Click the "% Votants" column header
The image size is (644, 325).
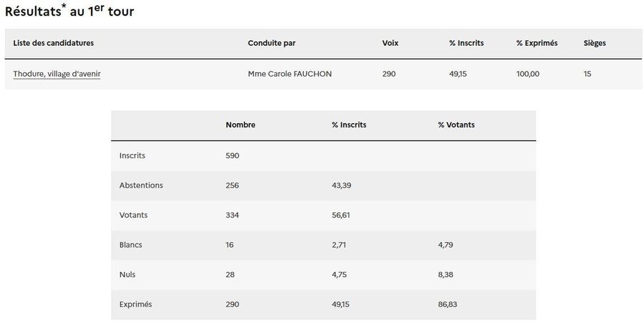[x=456, y=125]
